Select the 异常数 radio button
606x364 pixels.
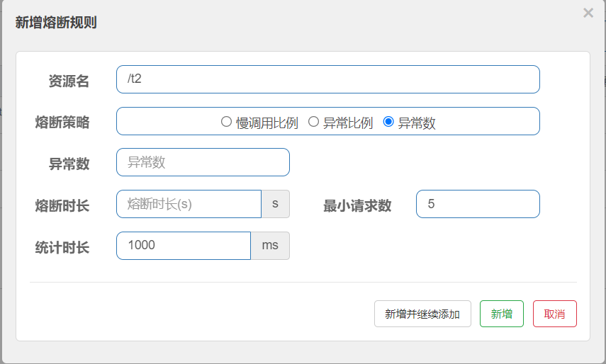[x=388, y=122]
